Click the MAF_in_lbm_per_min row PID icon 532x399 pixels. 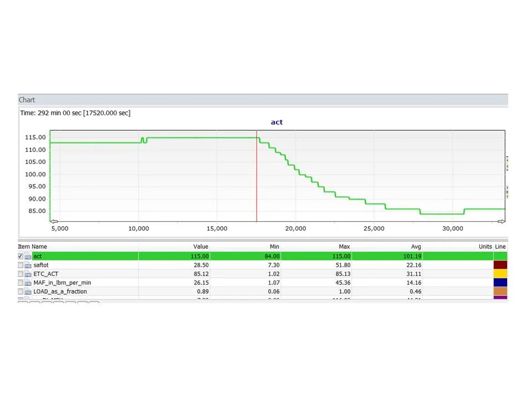28,283
